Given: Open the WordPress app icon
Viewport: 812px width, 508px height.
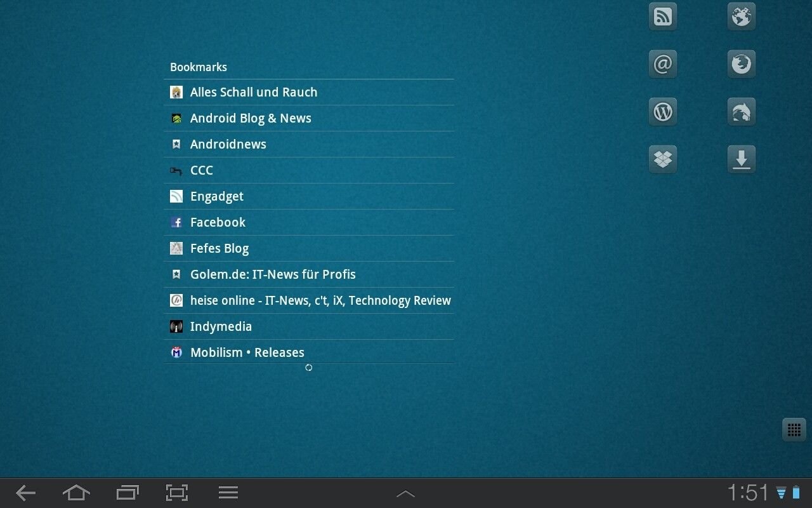Looking at the screenshot, I should point(663,112).
